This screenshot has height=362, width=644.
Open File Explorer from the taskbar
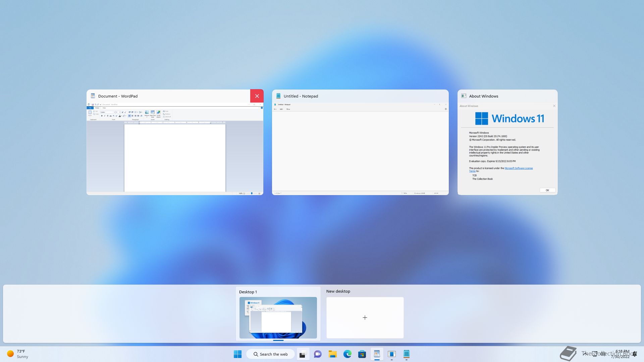[332, 354]
